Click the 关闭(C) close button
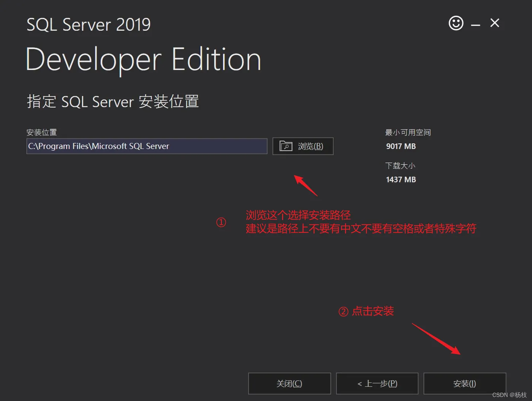 (x=290, y=383)
